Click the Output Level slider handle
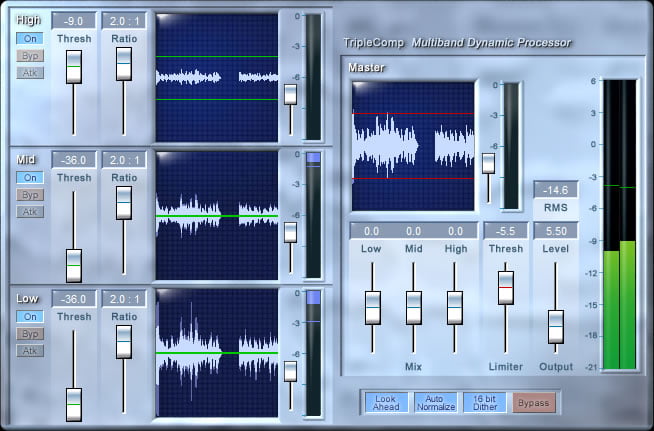The width and height of the screenshot is (654, 431). (556, 327)
